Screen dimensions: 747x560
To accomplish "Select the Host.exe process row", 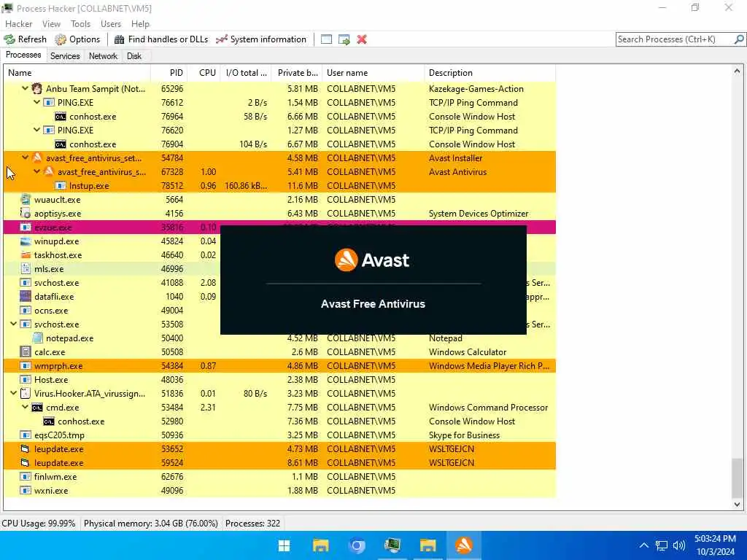I will (x=279, y=379).
